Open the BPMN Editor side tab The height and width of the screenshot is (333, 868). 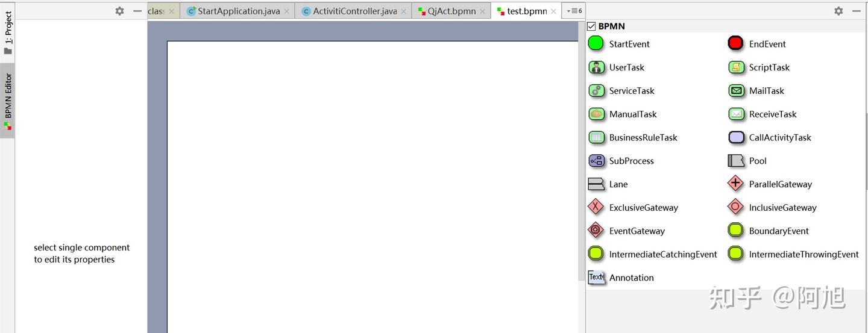point(8,101)
